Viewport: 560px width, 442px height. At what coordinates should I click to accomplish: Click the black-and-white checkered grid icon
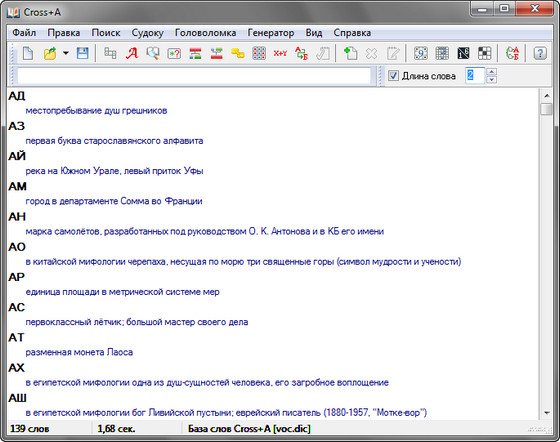(485, 54)
